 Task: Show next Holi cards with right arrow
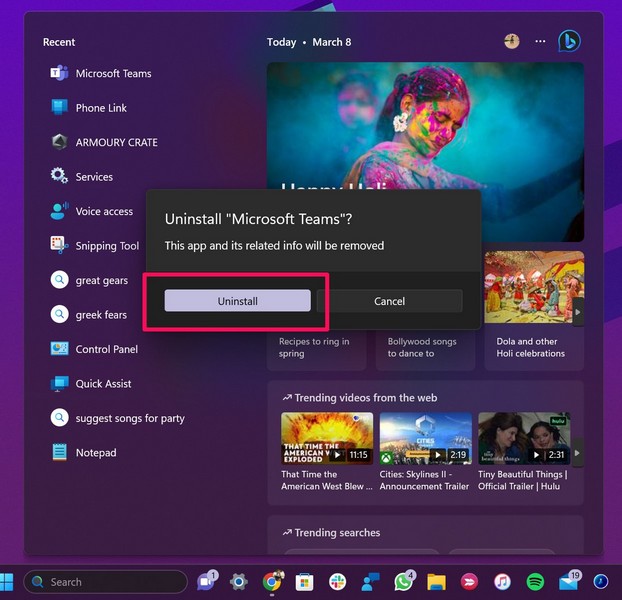pos(577,313)
